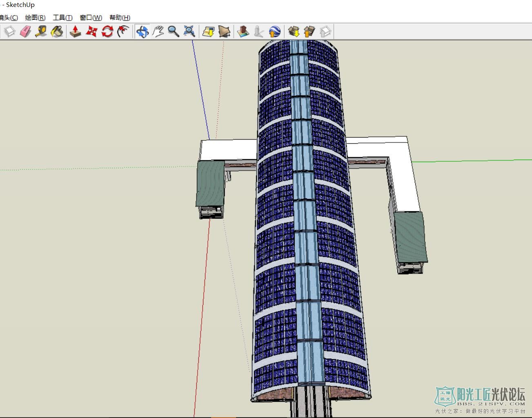The image size is (532, 418).
Task: Select the Rotate tool
Action: 107,31
